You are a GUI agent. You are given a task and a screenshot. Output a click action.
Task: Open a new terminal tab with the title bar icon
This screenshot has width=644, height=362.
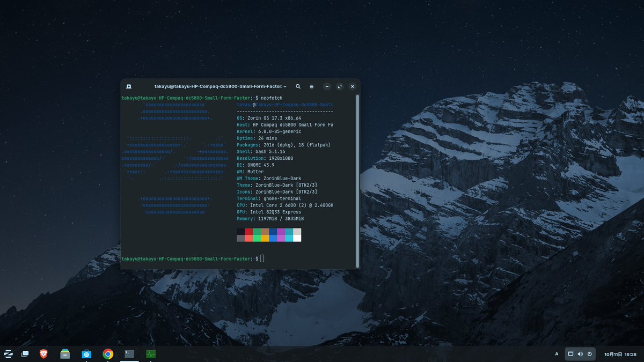pyautogui.click(x=129, y=86)
